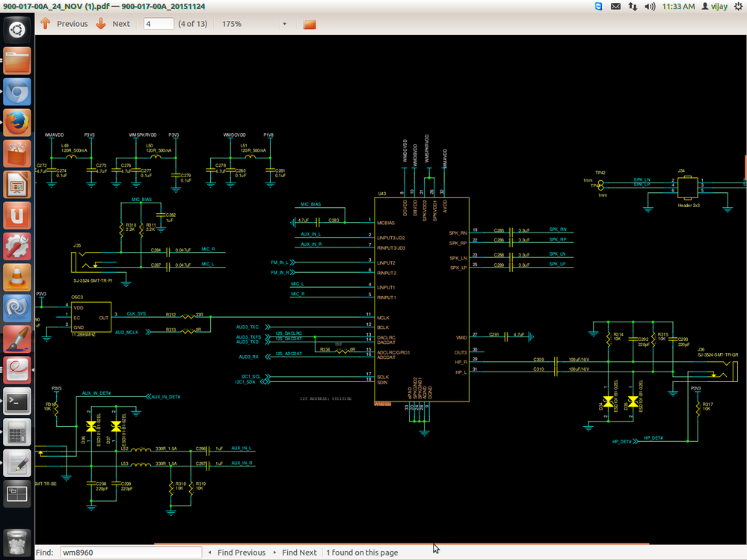
Task: Open the session gear menu at top right
Action: (739, 7)
